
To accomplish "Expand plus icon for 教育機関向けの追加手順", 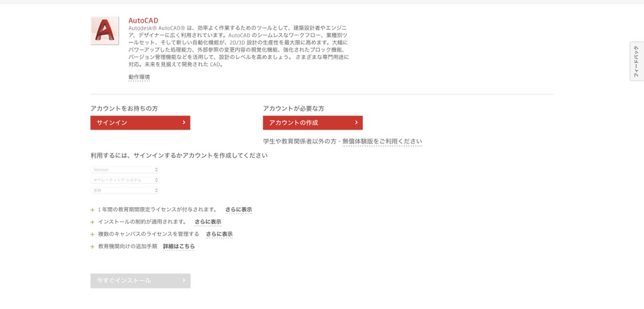I will click(92, 247).
